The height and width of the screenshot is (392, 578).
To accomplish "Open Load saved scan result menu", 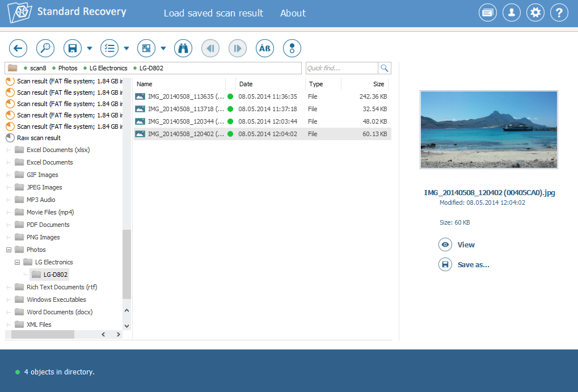I will click(213, 13).
